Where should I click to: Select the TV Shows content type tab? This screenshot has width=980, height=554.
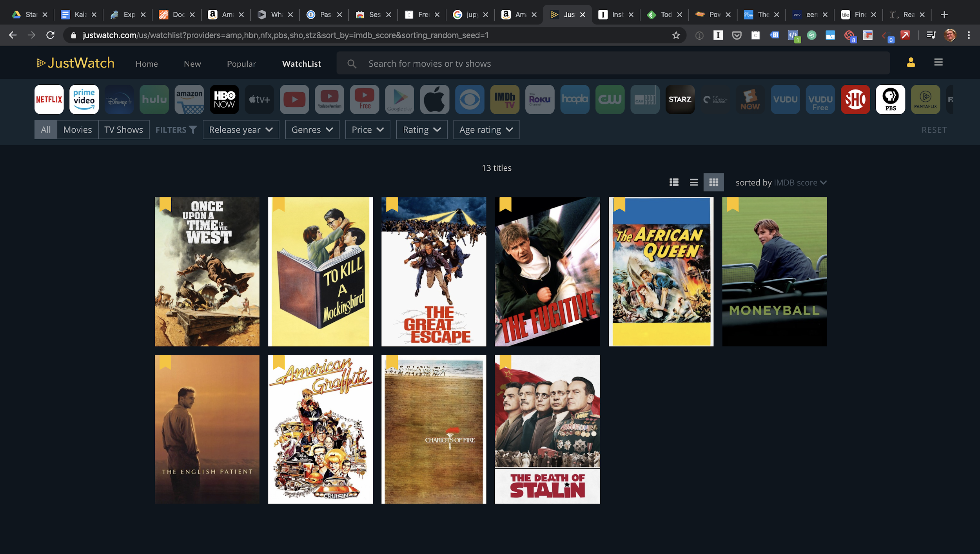[123, 129]
